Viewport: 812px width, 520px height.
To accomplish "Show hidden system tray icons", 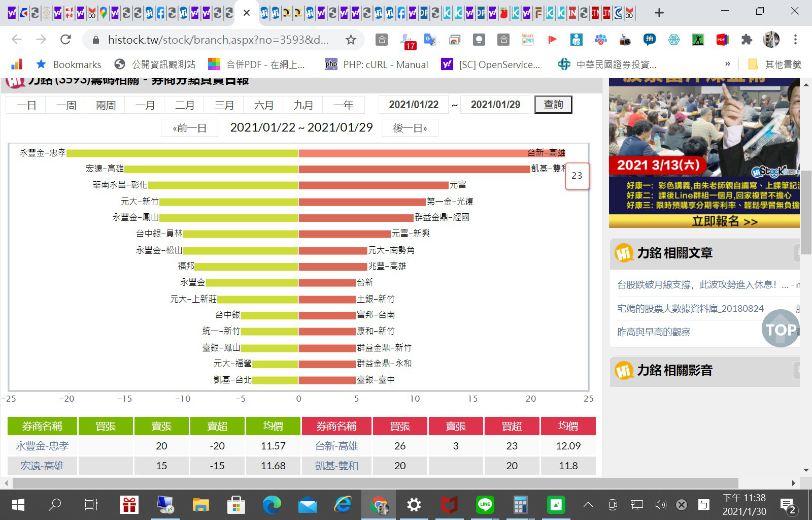I will click(588, 505).
